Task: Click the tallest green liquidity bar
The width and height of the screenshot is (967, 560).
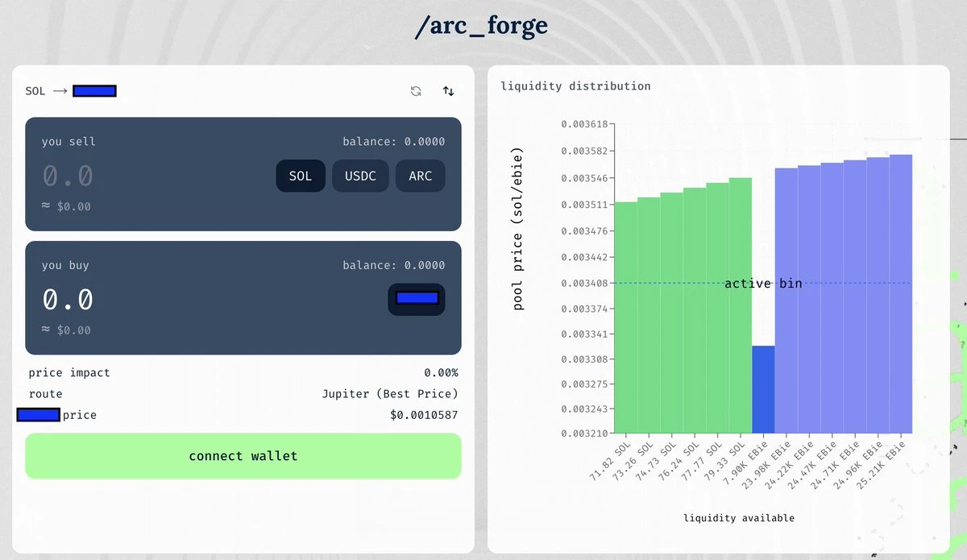Action: (x=739, y=306)
